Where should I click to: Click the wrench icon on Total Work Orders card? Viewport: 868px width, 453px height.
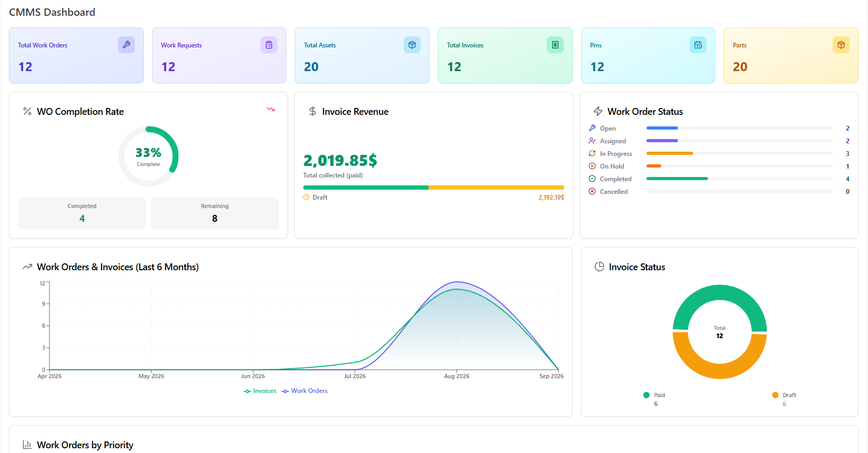pos(126,45)
